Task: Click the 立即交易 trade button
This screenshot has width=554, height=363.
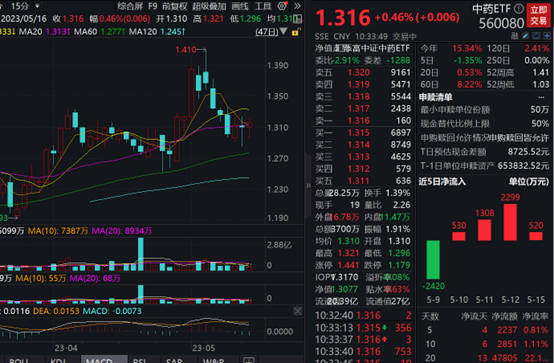Action: 538,16
